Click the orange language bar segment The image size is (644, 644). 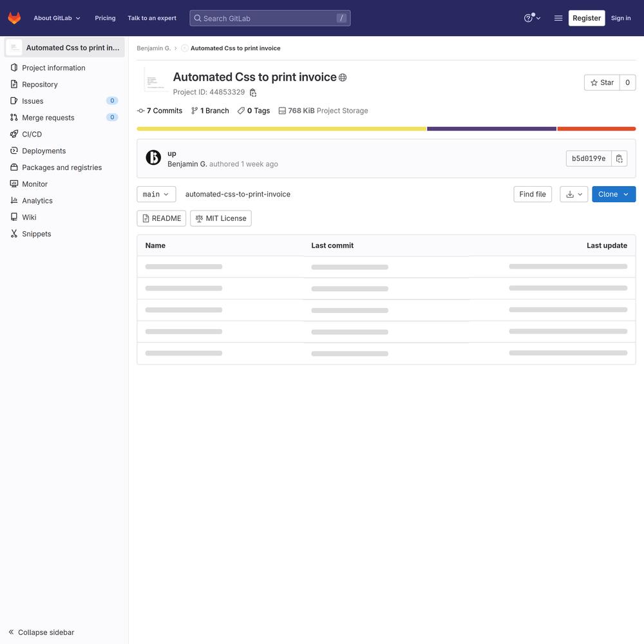pos(596,129)
